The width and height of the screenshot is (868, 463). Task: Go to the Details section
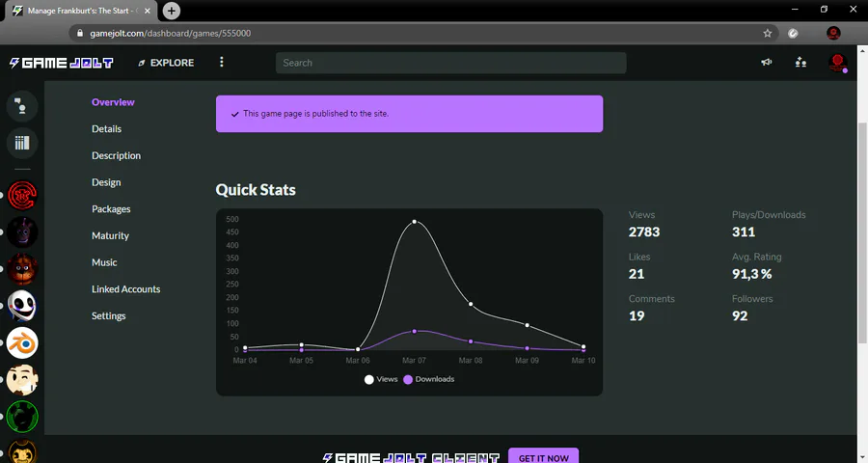[106, 128]
